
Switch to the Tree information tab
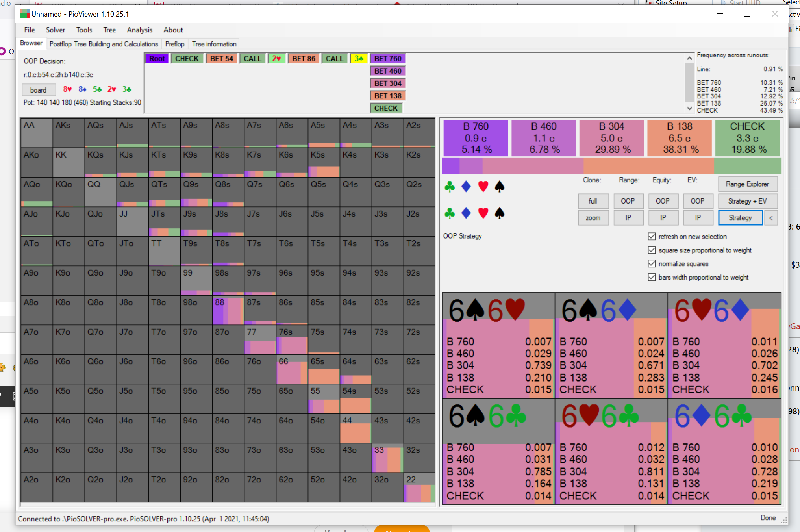[x=214, y=44]
